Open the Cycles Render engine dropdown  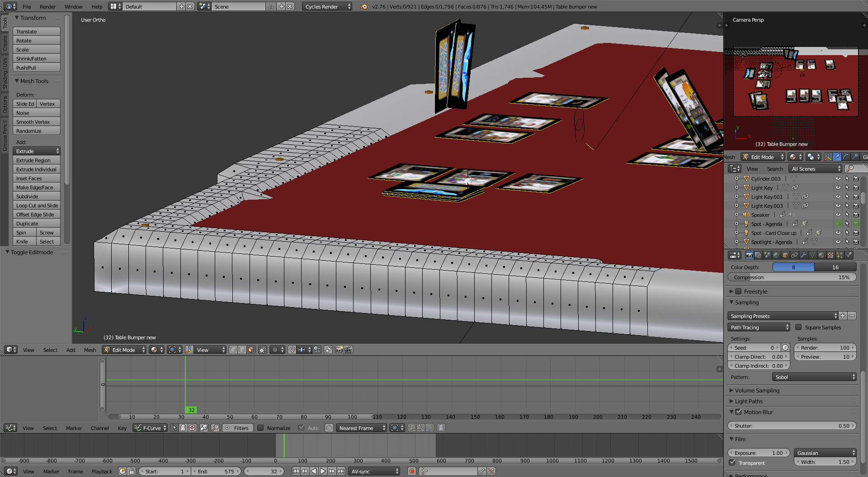click(327, 6)
